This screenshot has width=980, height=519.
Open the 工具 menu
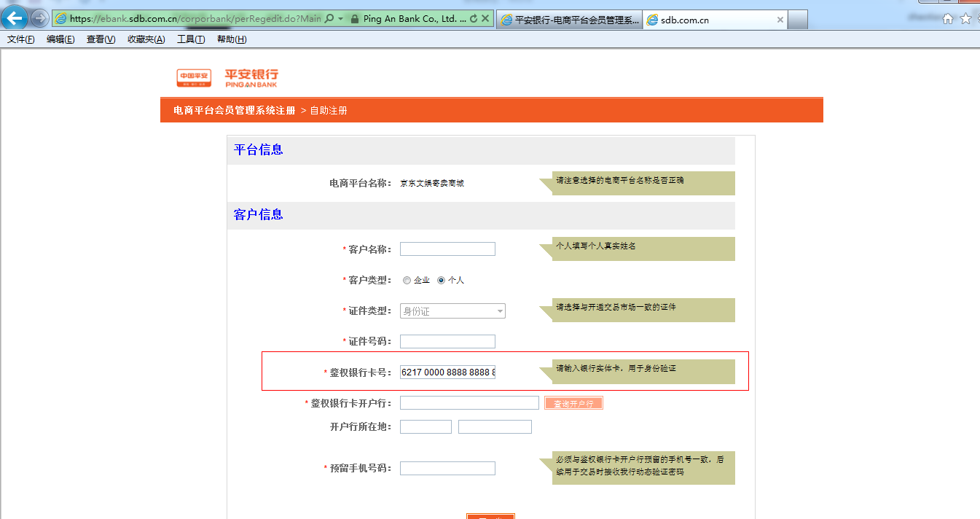tap(190, 39)
